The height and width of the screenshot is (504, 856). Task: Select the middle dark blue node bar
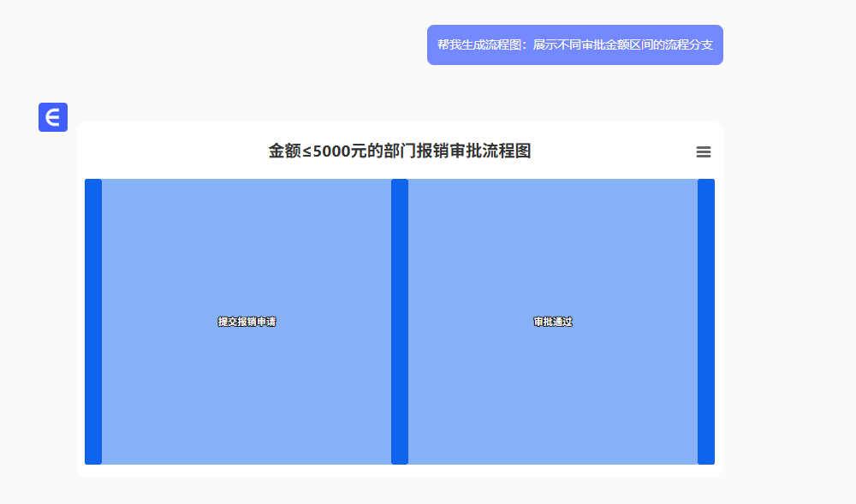tap(400, 322)
